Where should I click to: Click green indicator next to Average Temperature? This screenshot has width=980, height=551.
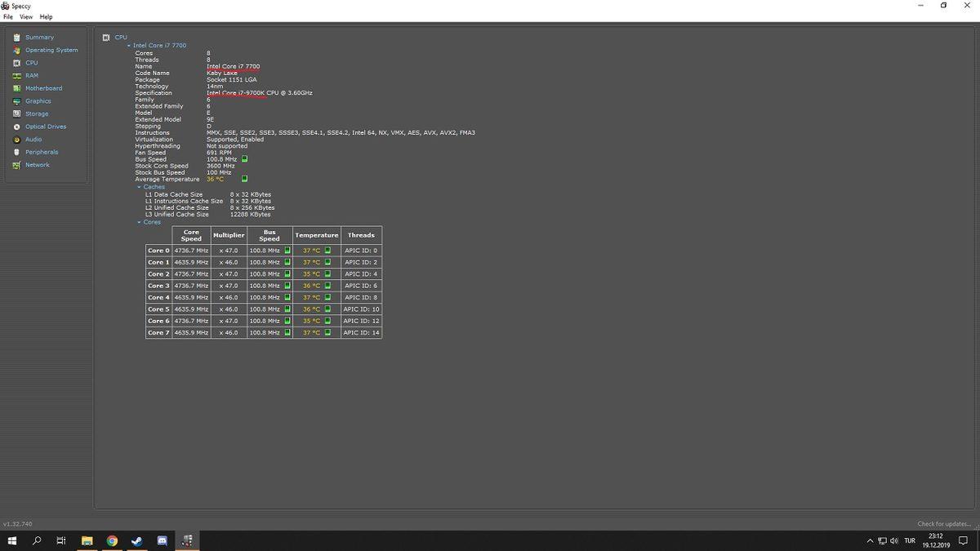[244, 179]
